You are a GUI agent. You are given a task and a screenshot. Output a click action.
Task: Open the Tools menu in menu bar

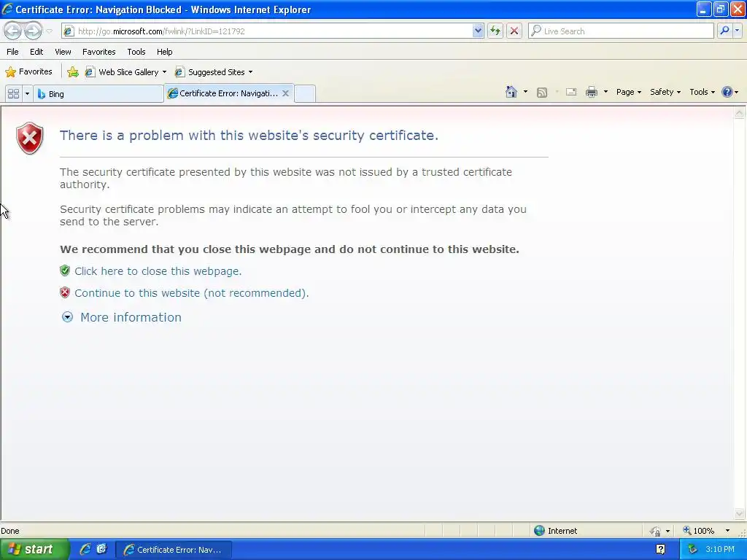(136, 52)
